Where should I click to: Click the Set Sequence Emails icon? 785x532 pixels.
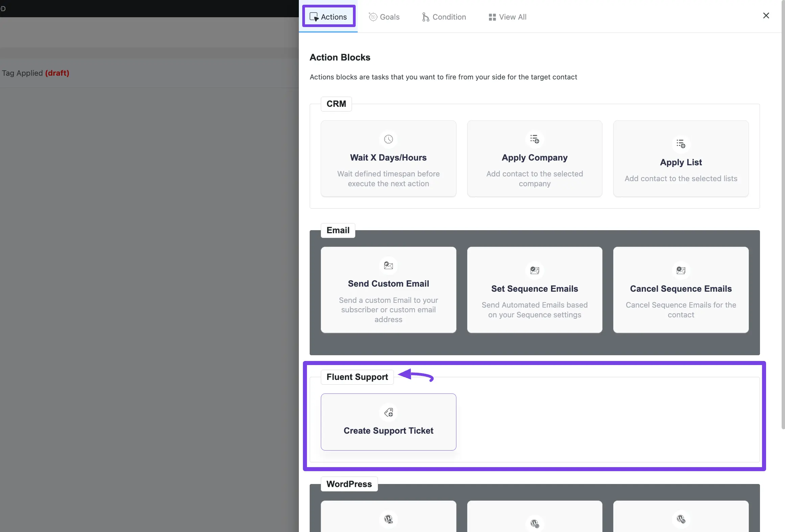(x=534, y=270)
